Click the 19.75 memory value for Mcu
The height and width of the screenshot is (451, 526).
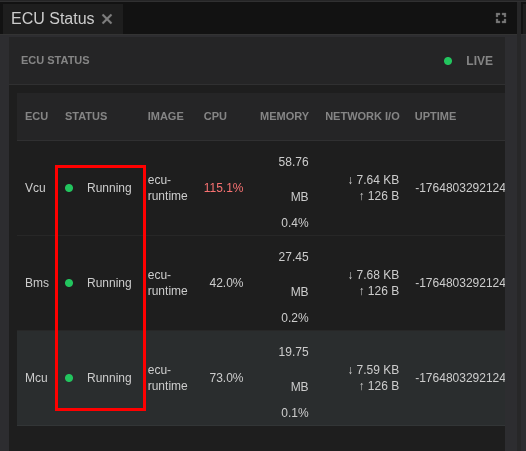294,352
